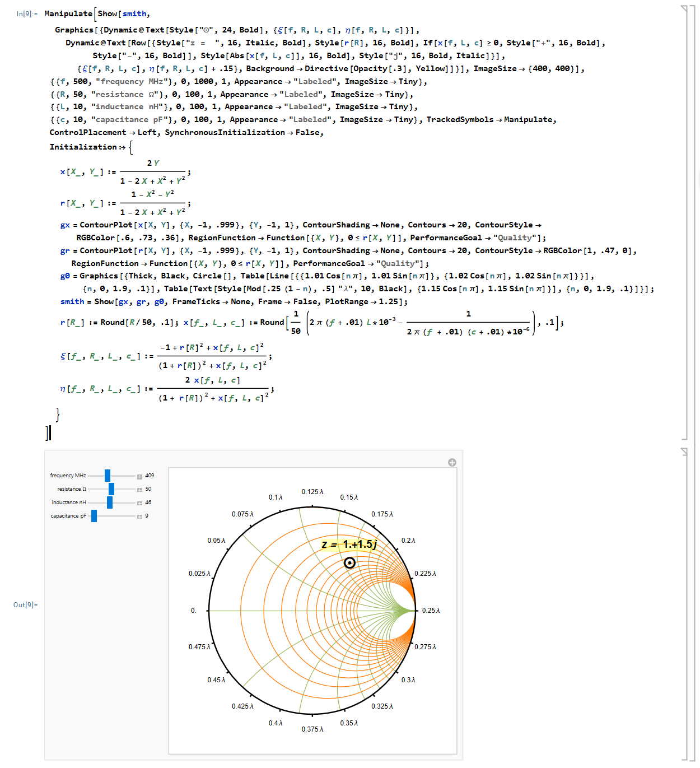Click the frequency value 409
This screenshot has width=700, height=768.
pos(150,476)
